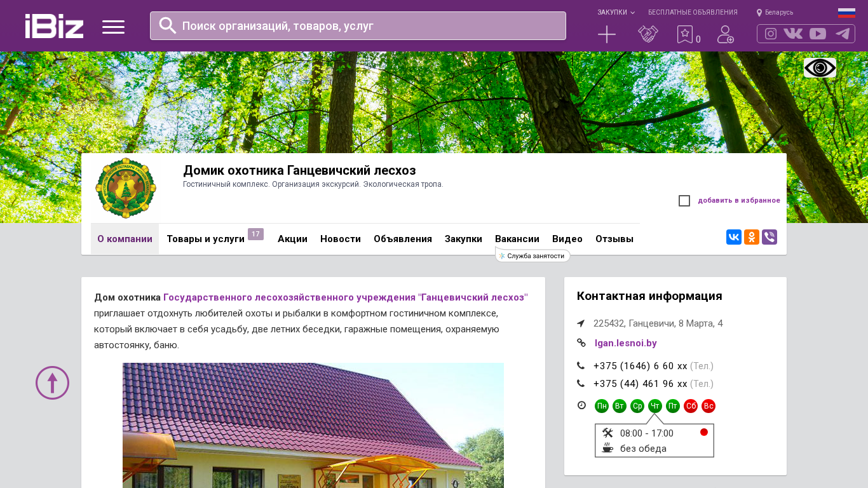This screenshot has width=868, height=488.
Task: Open the О компании tab
Action: coord(125,239)
